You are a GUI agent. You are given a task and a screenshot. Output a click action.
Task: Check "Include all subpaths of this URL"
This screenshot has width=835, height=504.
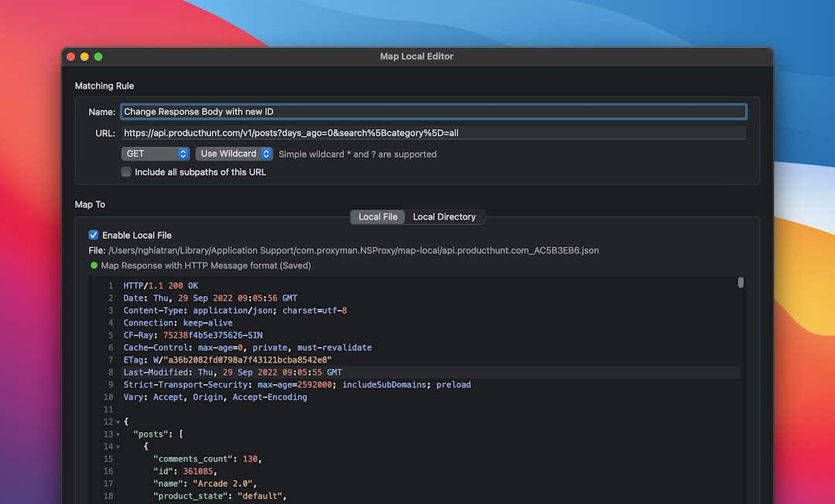126,172
